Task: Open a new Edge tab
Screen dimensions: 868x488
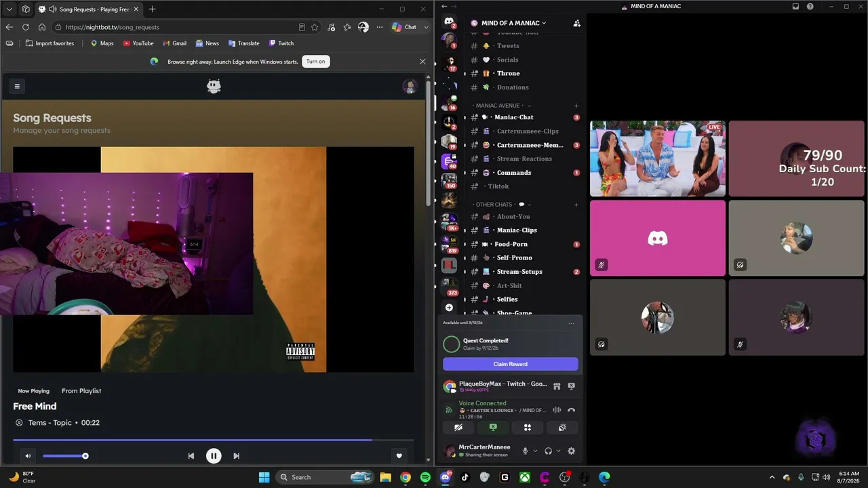Action: [152, 9]
